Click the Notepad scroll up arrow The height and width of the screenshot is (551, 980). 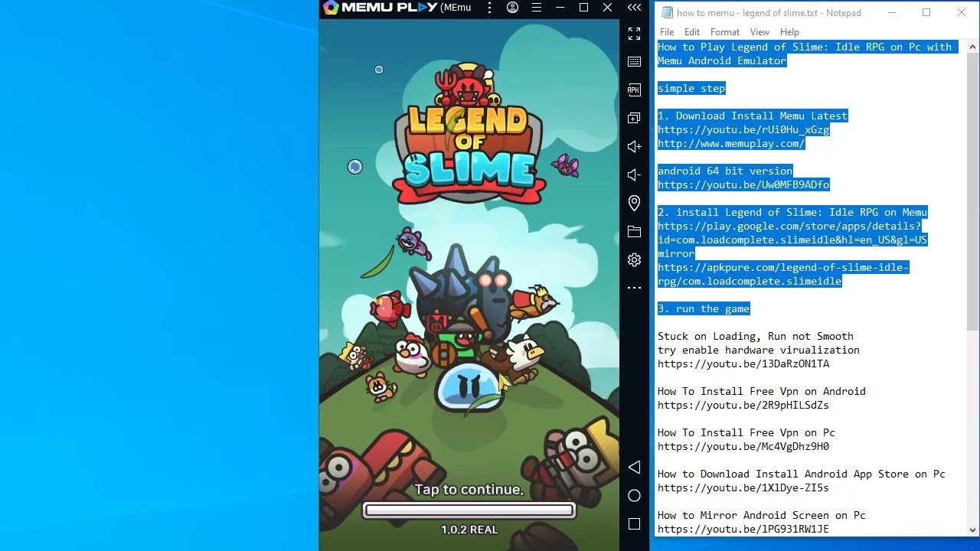[973, 47]
